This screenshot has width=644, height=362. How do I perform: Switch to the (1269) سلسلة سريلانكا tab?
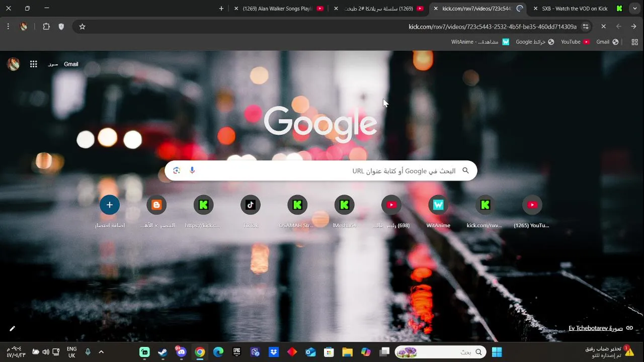click(x=380, y=9)
